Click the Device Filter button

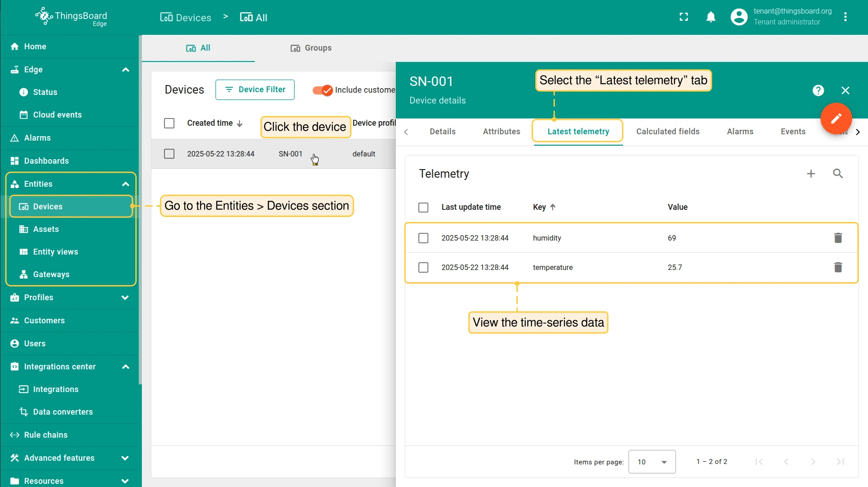(255, 90)
